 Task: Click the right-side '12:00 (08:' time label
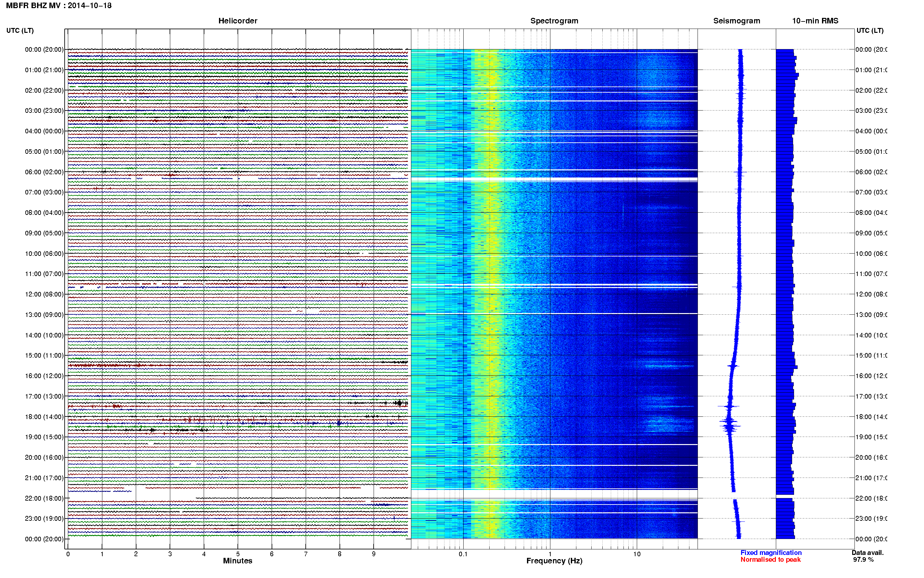[871, 294]
